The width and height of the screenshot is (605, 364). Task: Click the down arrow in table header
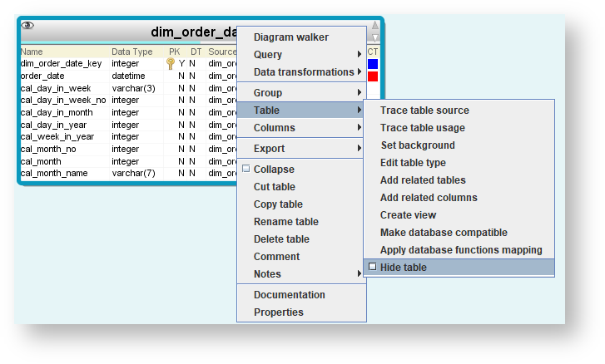click(x=374, y=37)
